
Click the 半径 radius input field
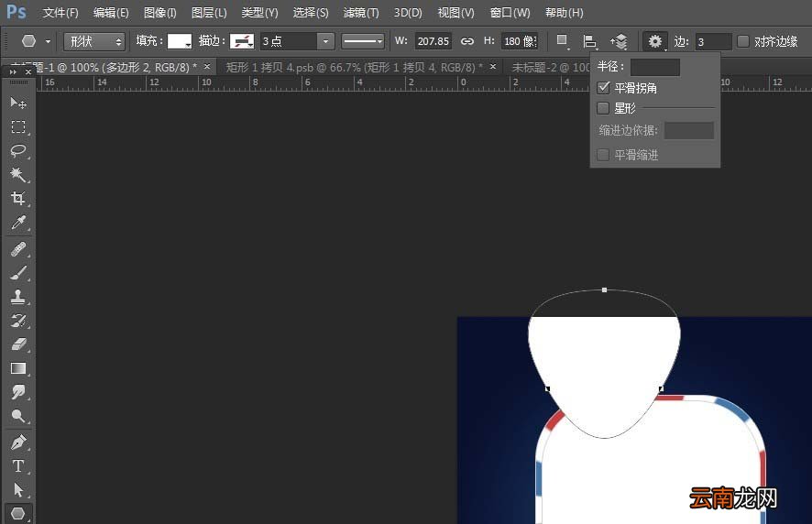pyautogui.click(x=655, y=67)
